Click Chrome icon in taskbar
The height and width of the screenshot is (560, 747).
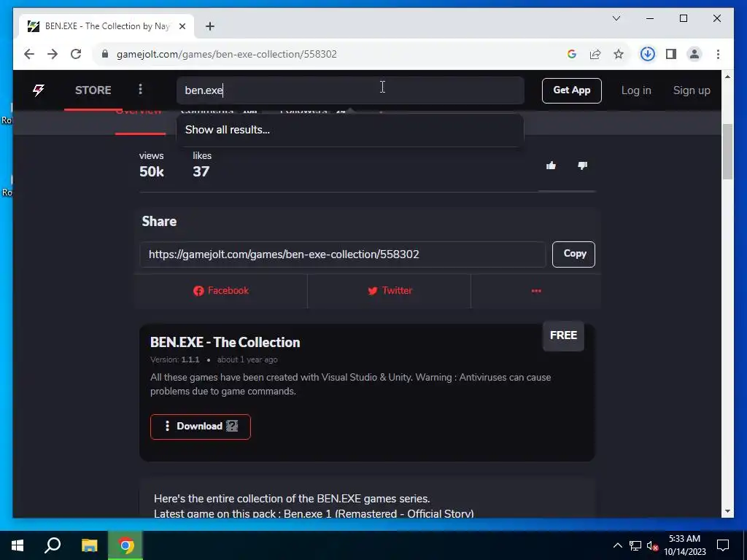pyautogui.click(x=125, y=545)
